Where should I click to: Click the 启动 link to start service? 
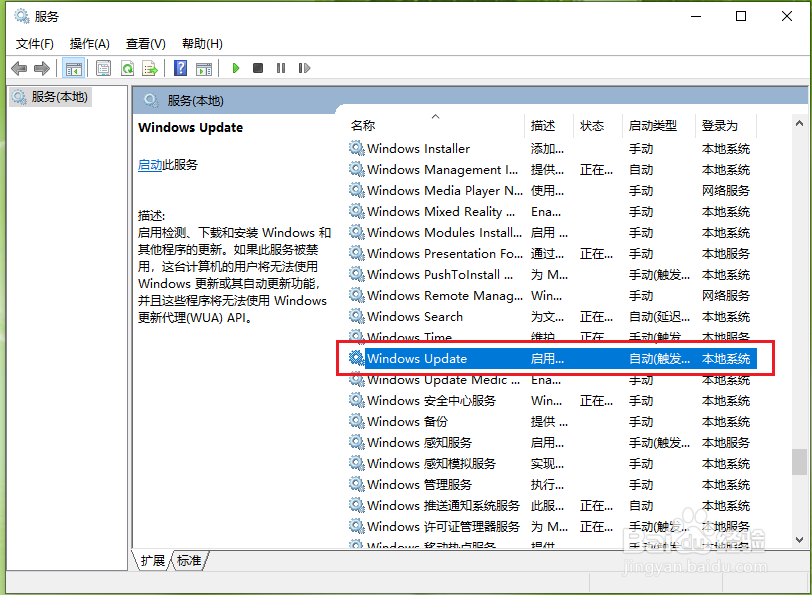coord(150,165)
